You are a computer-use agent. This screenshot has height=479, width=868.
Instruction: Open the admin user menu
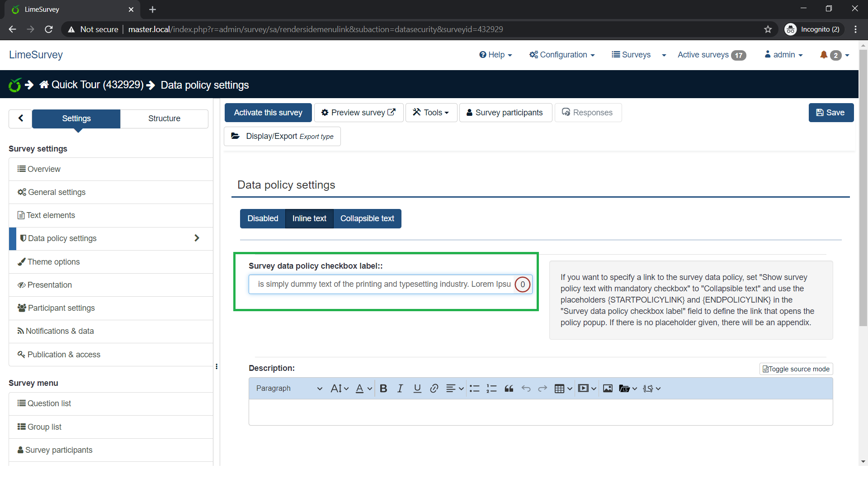pos(783,55)
